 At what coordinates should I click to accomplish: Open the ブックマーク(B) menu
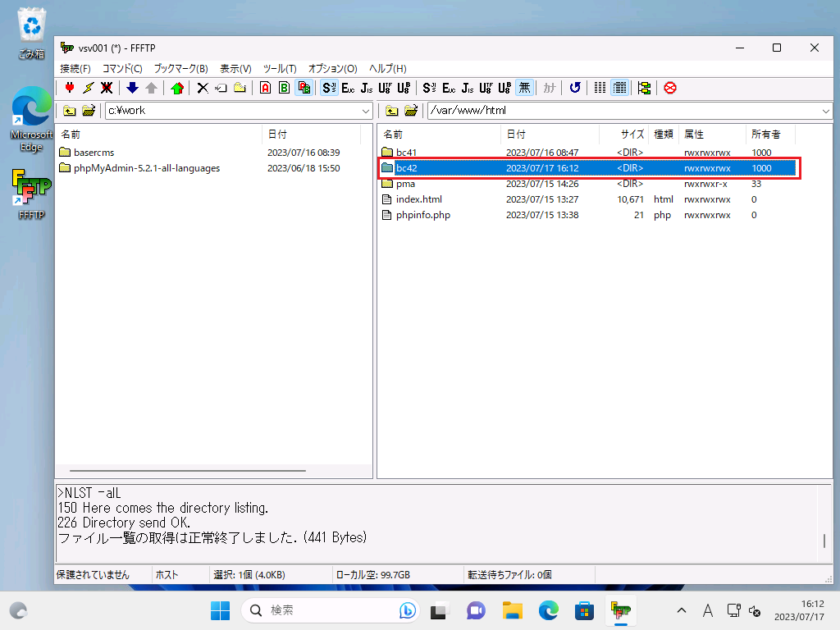click(x=180, y=69)
